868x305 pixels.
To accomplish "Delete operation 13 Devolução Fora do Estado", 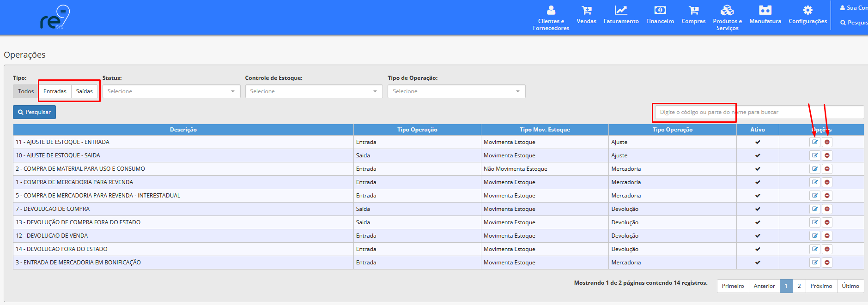I will pyautogui.click(x=827, y=222).
